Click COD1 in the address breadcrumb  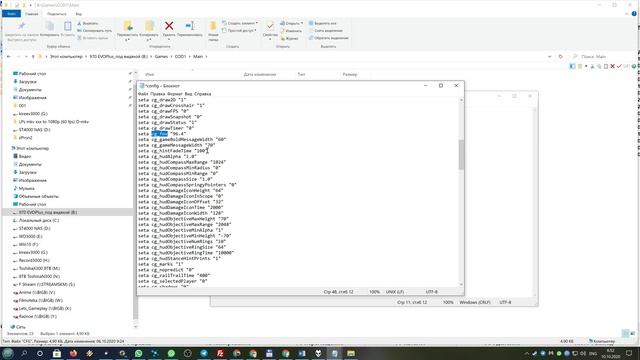point(180,56)
